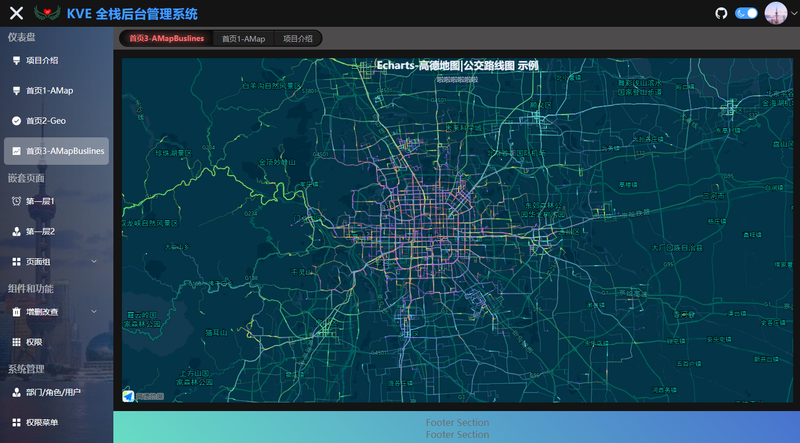Click the AMap logo on the map

click(x=128, y=396)
